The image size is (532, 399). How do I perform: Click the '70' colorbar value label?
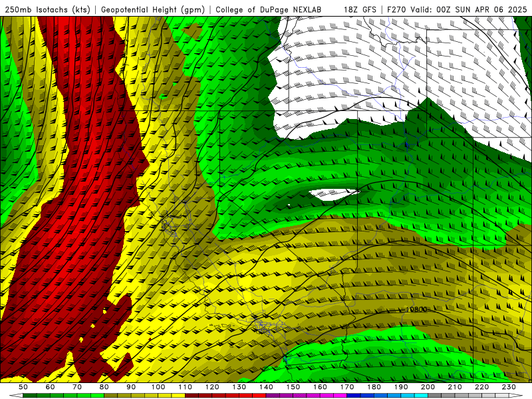click(x=77, y=387)
